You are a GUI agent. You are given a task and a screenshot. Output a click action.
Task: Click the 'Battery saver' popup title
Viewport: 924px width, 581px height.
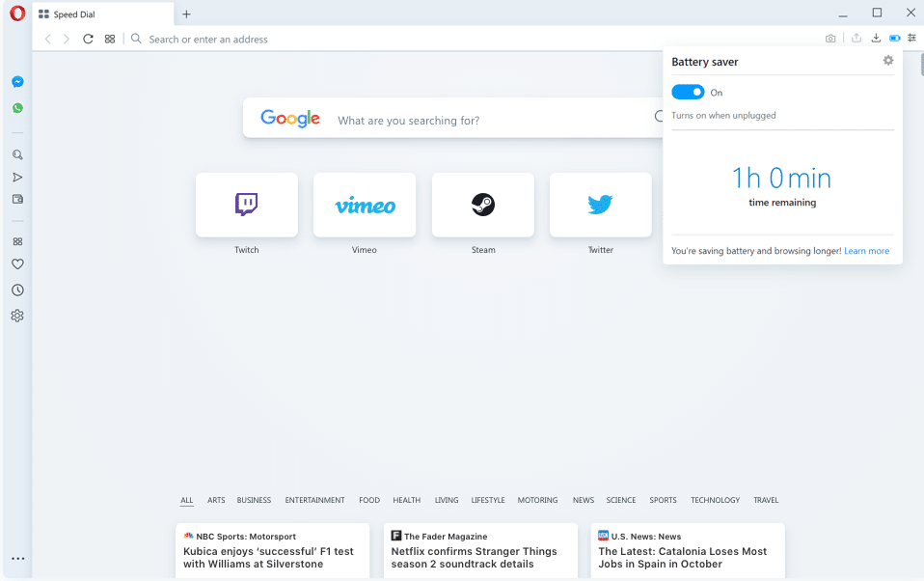(x=705, y=62)
